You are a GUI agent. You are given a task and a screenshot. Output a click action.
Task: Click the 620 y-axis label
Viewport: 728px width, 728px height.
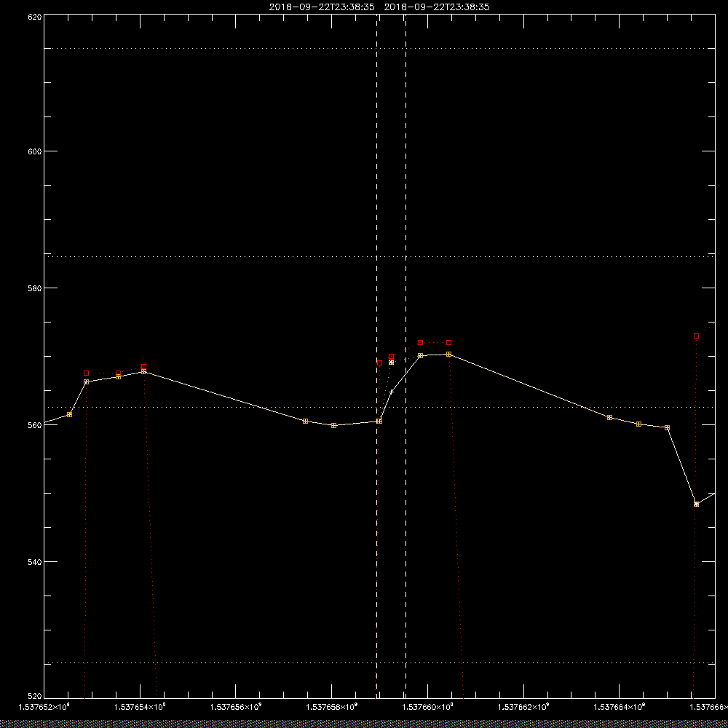click(35, 17)
